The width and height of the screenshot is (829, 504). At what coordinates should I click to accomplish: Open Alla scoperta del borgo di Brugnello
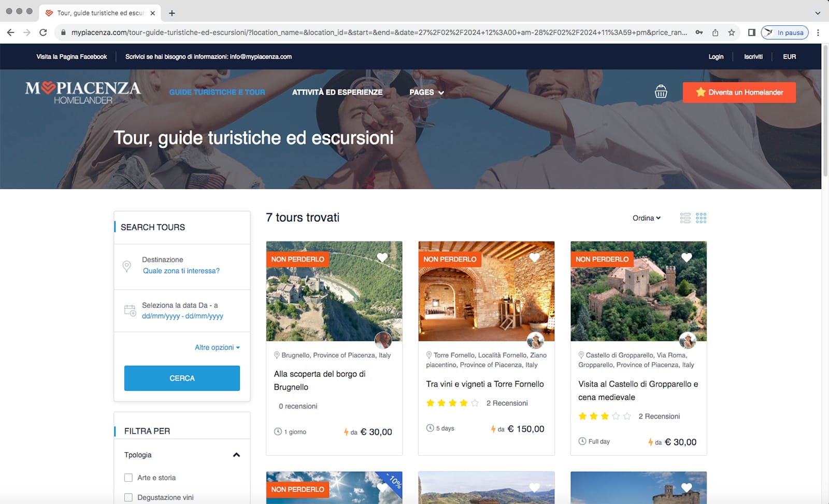click(320, 380)
